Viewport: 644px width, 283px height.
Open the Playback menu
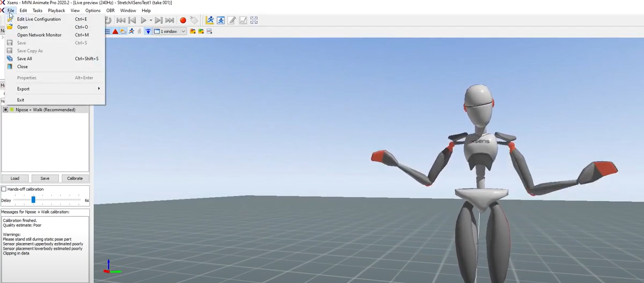(x=56, y=10)
